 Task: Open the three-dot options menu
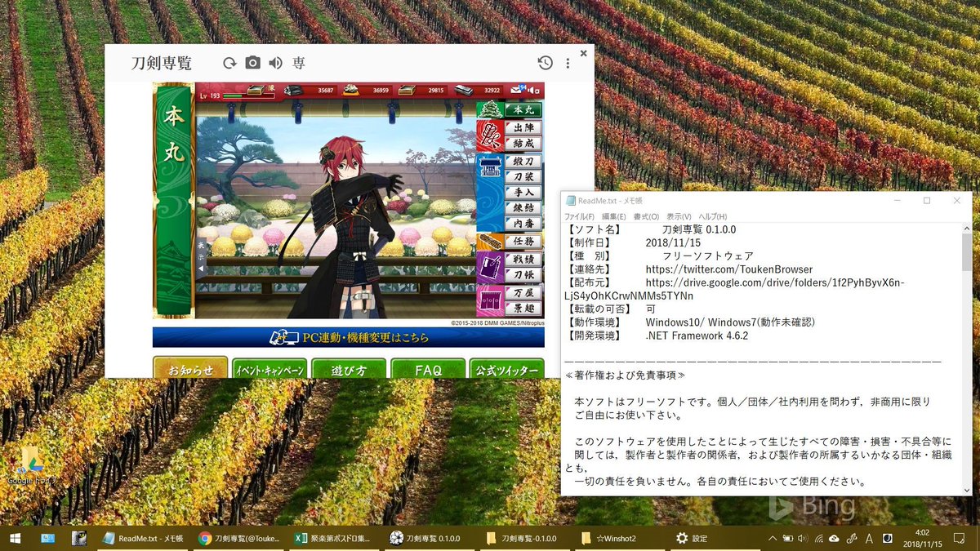point(567,63)
